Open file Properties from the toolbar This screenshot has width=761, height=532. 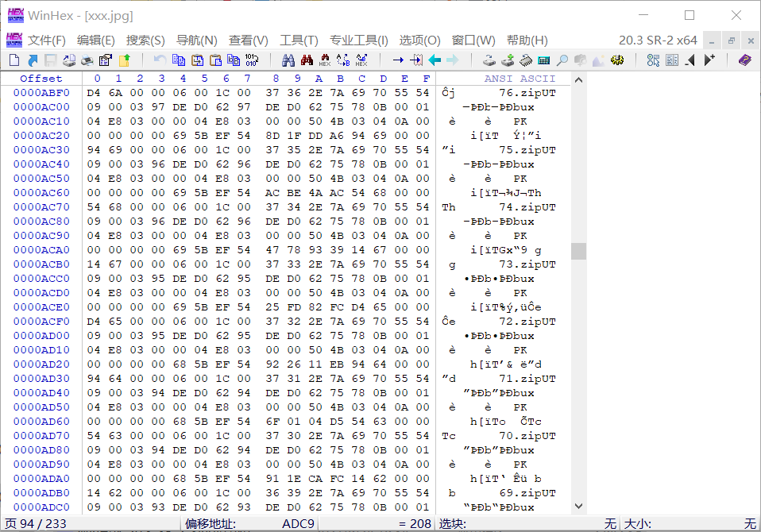pos(106,60)
